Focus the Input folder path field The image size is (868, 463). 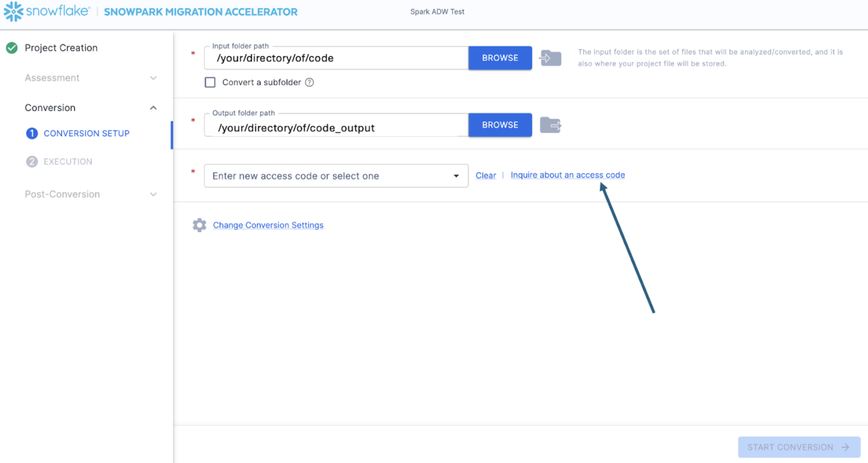[336, 58]
